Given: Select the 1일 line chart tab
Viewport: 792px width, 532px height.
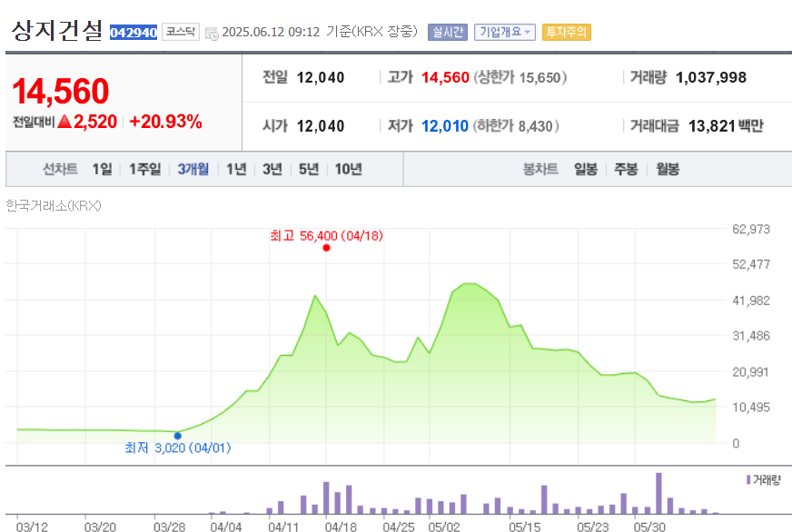Looking at the screenshot, I should coord(102,169).
